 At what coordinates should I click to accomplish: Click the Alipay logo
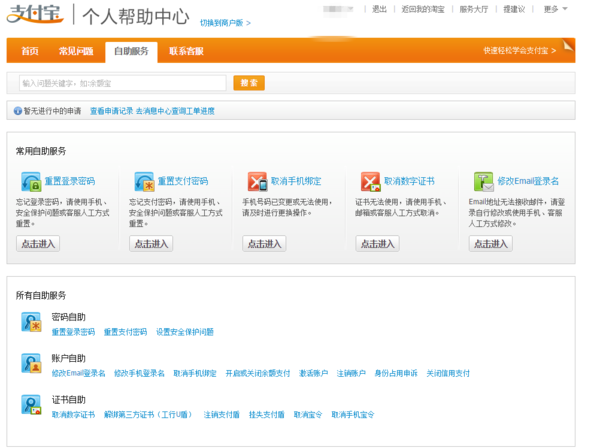[35, 14]
